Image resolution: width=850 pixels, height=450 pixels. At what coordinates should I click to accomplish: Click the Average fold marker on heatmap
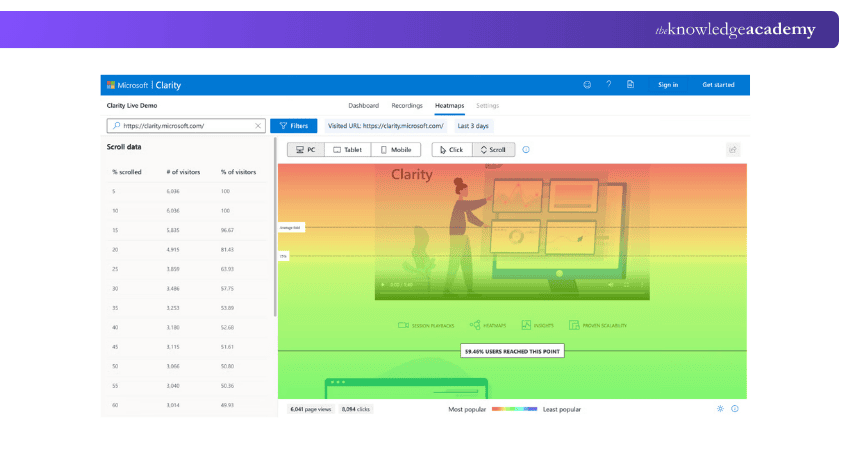coord(291,228)
